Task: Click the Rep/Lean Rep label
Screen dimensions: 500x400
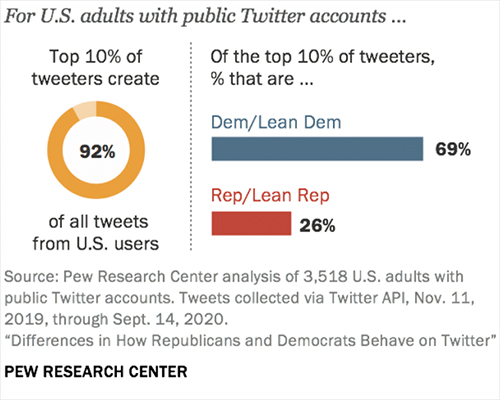Action: 270,196
